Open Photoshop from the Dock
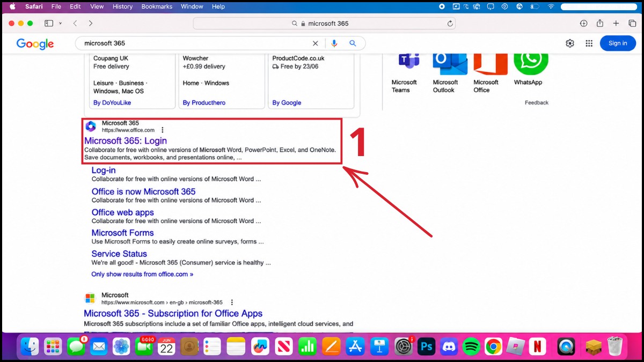 [427, 346]
